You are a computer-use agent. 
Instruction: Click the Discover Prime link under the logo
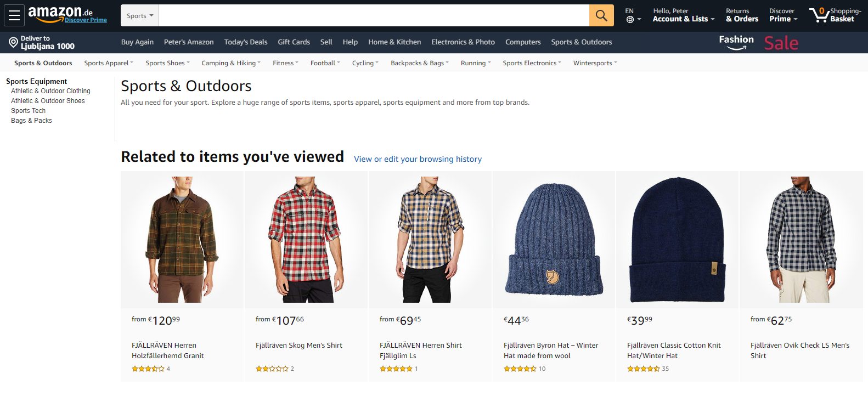tap(86, 20)
